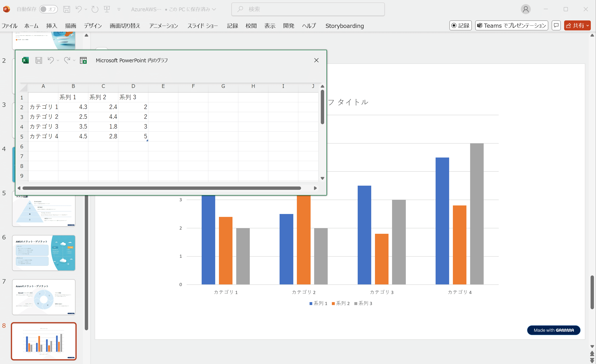Click the Undo icon in PowerPoint title bar

tap(79, 9)
